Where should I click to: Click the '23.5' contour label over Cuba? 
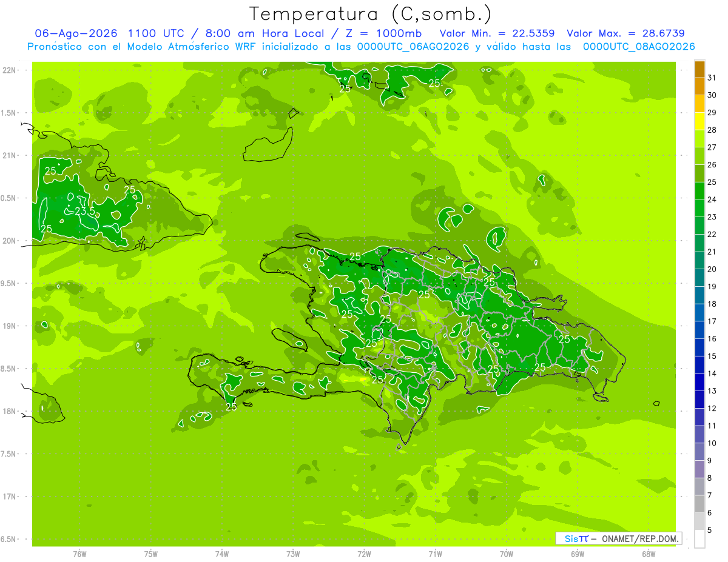[85, 211]
